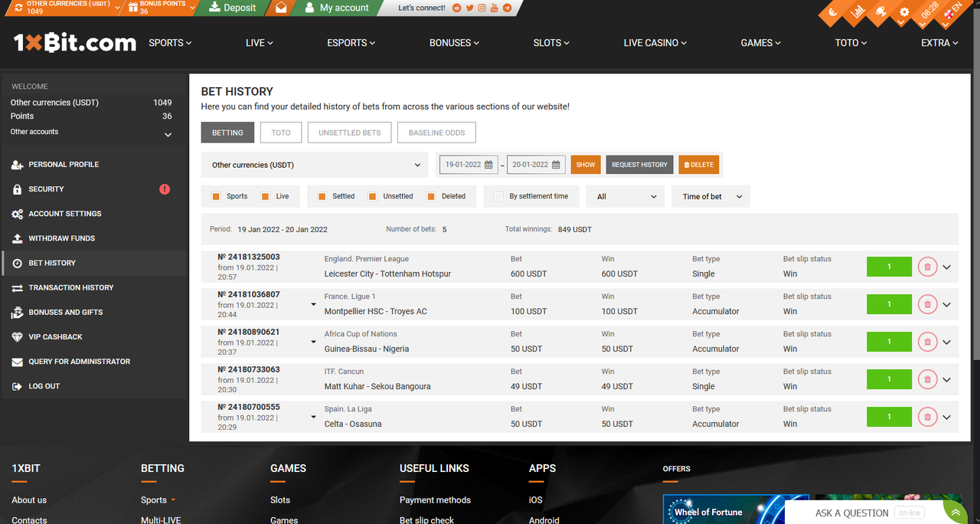Click the scroll-to-top arrow icon
The image size is (980, 524).
point(955,512)
